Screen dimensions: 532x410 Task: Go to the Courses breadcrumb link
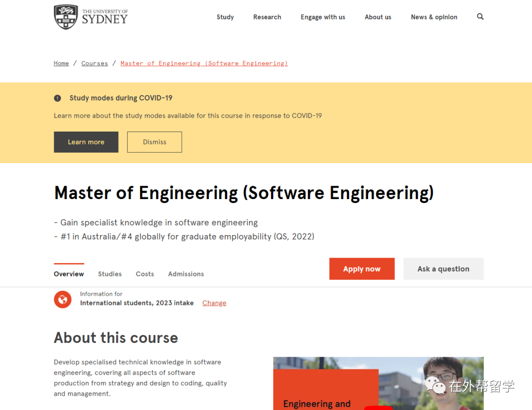[x=95, y=63]
